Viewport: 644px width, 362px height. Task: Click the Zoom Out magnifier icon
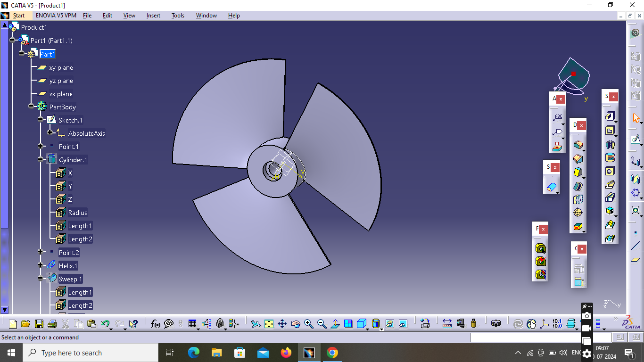click(x=322, y=324)
